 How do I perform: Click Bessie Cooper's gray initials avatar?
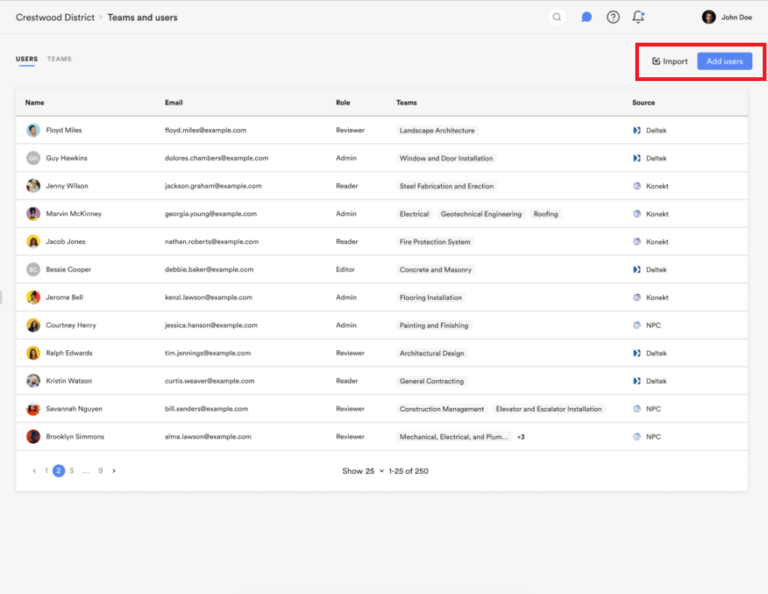click(x=33, y=269)
